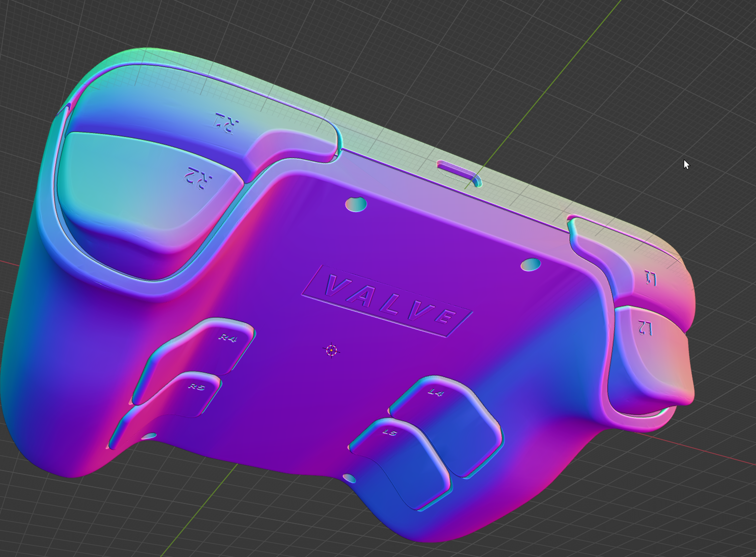Click the vent slot on the top edge
This screenshot has width=756, height=557.
(x=456, y=169)
